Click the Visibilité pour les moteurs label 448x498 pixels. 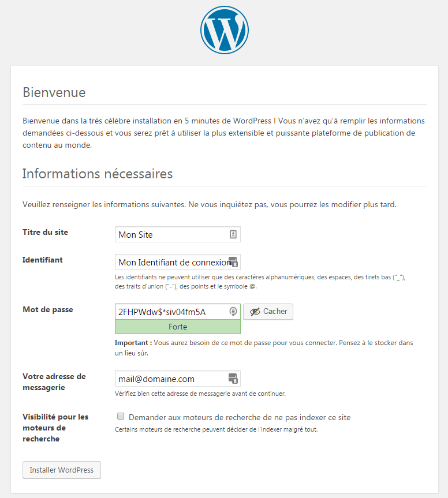pyautogui.click(x=55, y=428)
